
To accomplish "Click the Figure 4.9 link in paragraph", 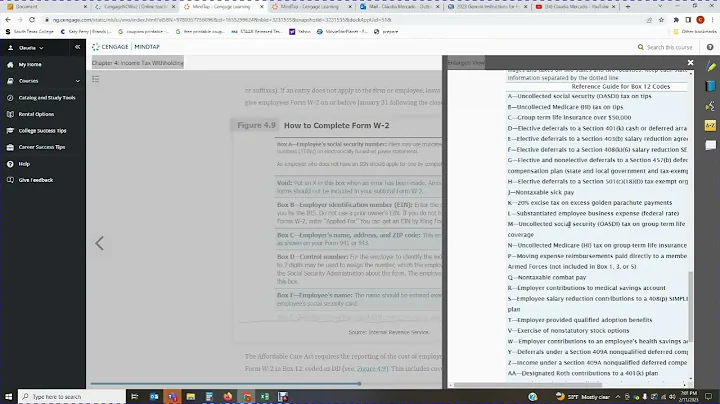I will [371, 369].
